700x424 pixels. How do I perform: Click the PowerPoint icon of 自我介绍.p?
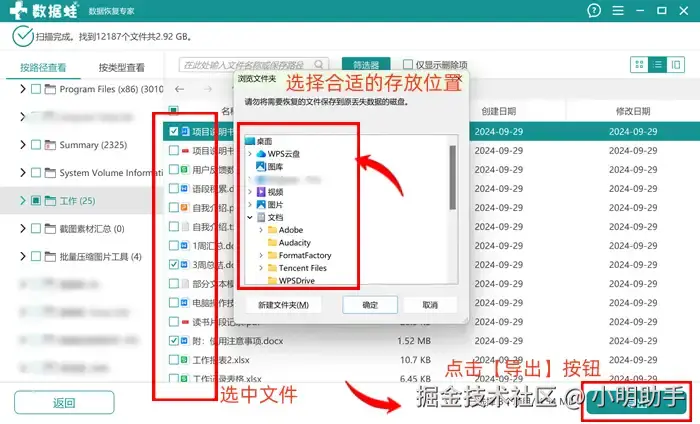tap(184, 208)
